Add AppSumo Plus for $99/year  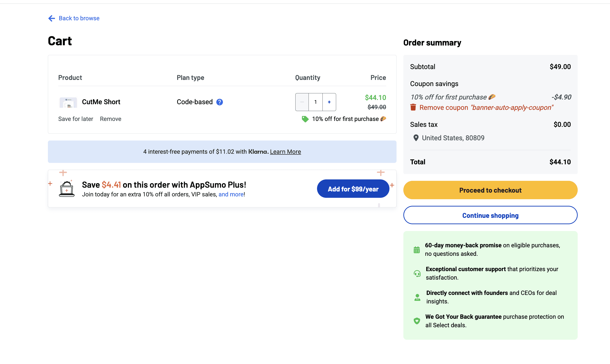coord(353,189)
